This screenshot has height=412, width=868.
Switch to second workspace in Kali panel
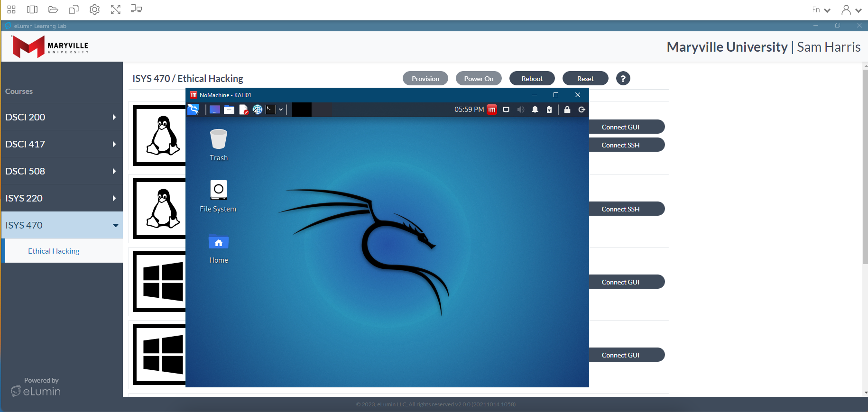pos(322,110)
